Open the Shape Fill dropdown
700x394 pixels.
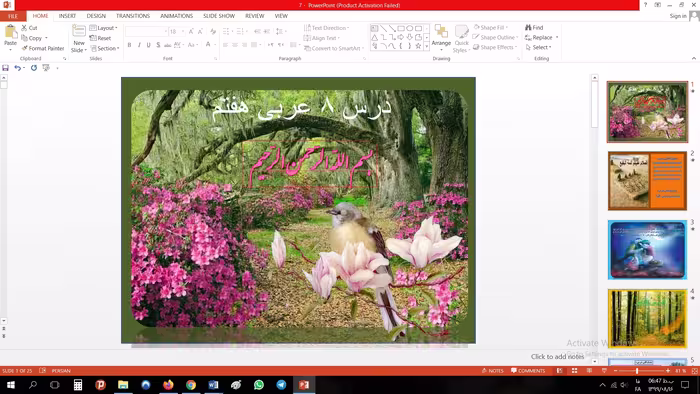pyautogui.click(x=491, y=27)
